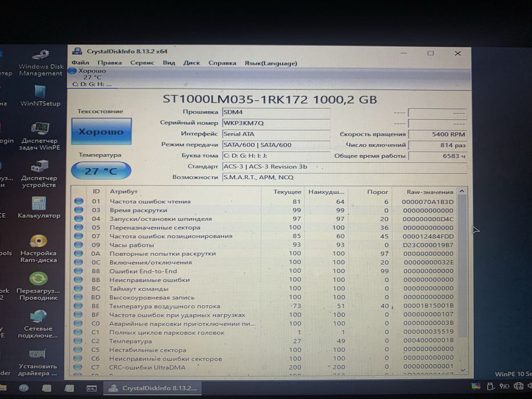Click the status circle for Таймаут команды

[78, 288]
